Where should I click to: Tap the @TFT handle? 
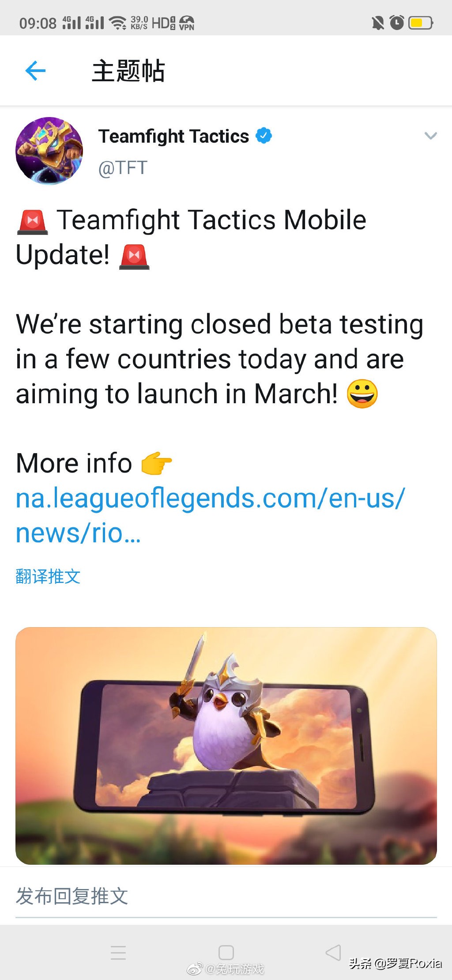123,168
